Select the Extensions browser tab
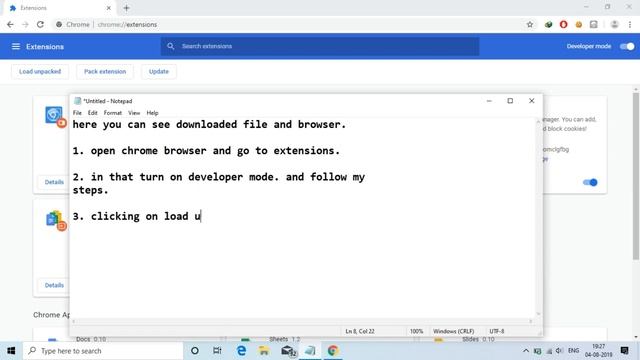The image size is (640, 360). tap(59, 8)
